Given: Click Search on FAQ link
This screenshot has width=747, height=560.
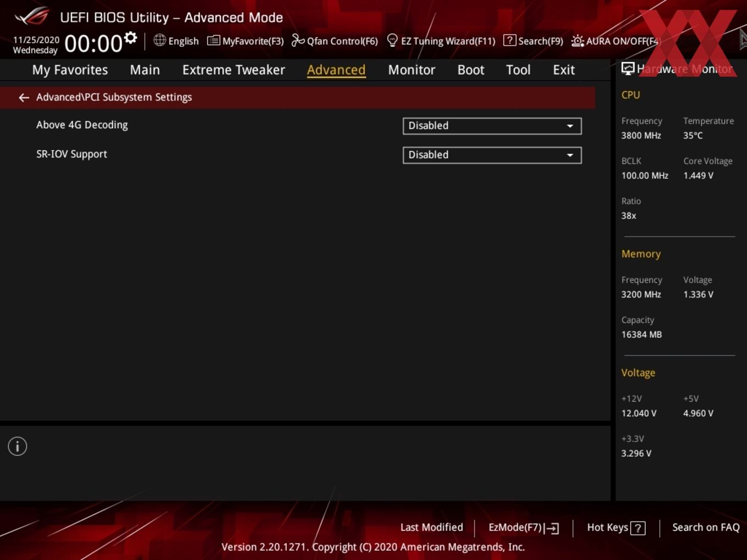Looking at the screenshot, I should [706, 528].
